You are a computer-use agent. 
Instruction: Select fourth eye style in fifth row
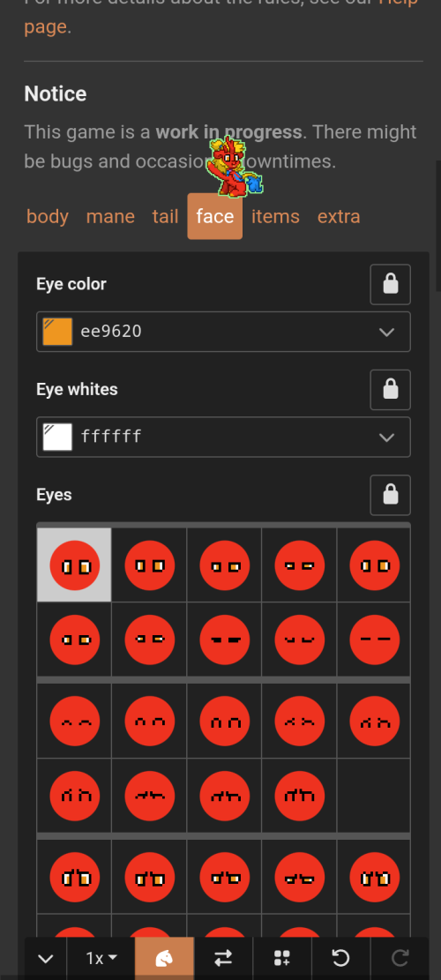click(x=299, y=877)
